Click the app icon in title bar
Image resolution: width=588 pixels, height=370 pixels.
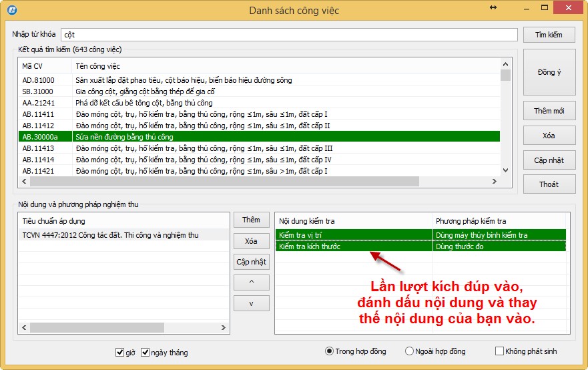tap(11, 10)
